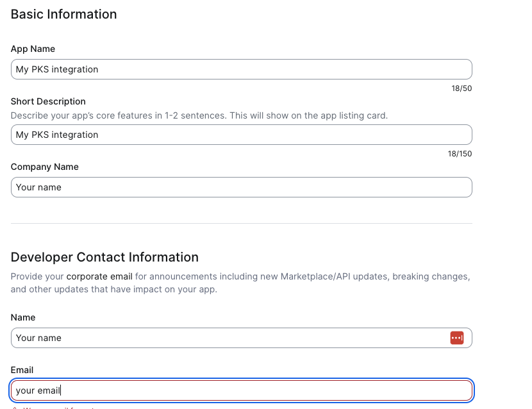Screen dimensions: 532x409
Task: Select the Company Name input field
Action: coord(241,187)
